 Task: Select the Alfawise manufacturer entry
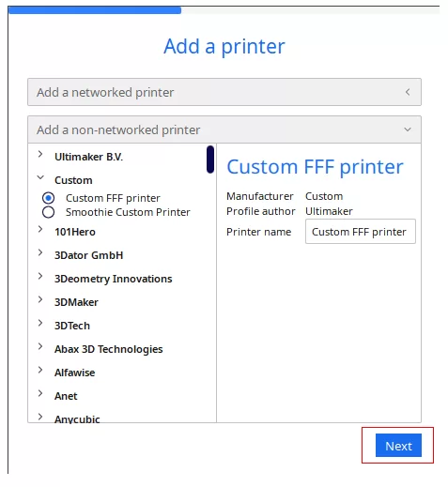(x=74, y=373)
